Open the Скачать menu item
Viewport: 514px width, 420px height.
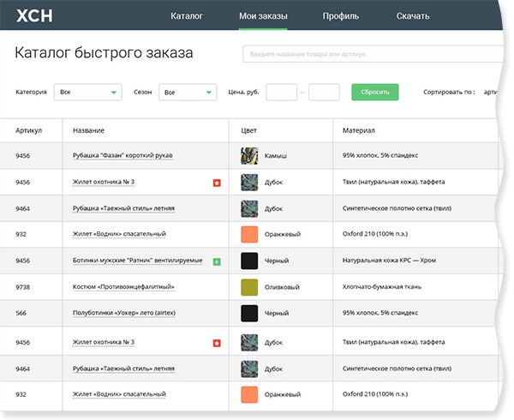click(x=413, y=15)
